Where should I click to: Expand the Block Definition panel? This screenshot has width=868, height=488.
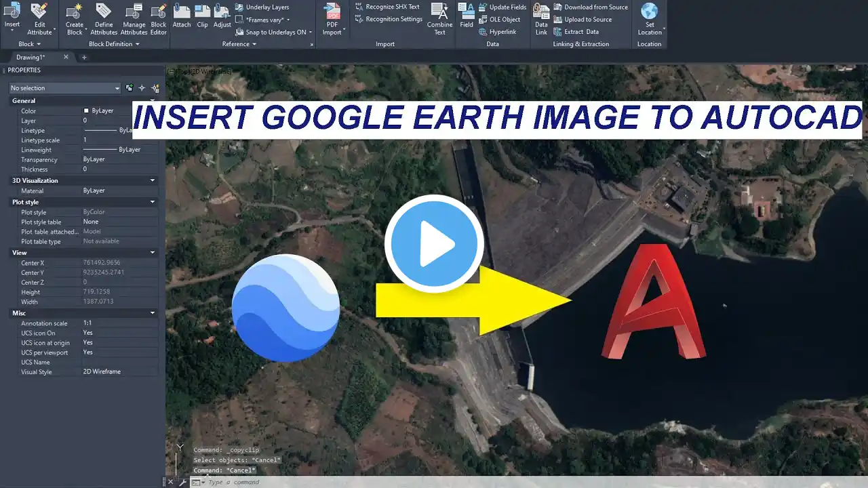tap(115, 44)
